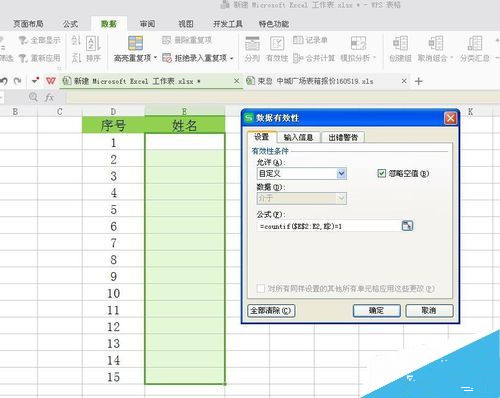Click the Undo arrow icon
The height and width of the screenshot is (398, 500).
click(4, 81)
